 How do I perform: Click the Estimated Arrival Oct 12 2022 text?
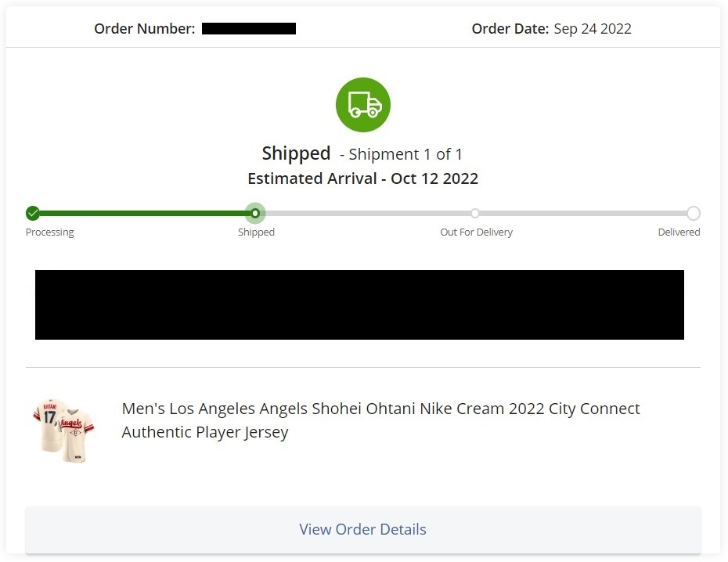363,178
